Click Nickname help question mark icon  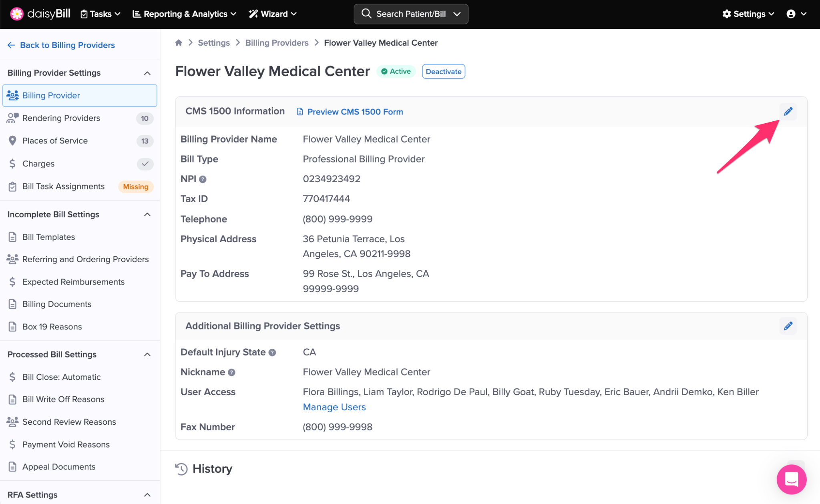click(x=231, y=373)
